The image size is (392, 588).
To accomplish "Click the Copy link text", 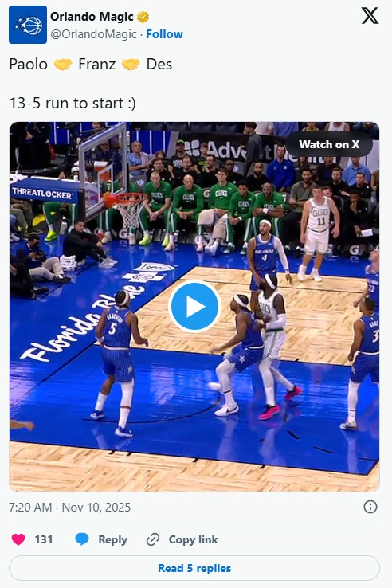I will pyautogui.click(x=193, y=539).
